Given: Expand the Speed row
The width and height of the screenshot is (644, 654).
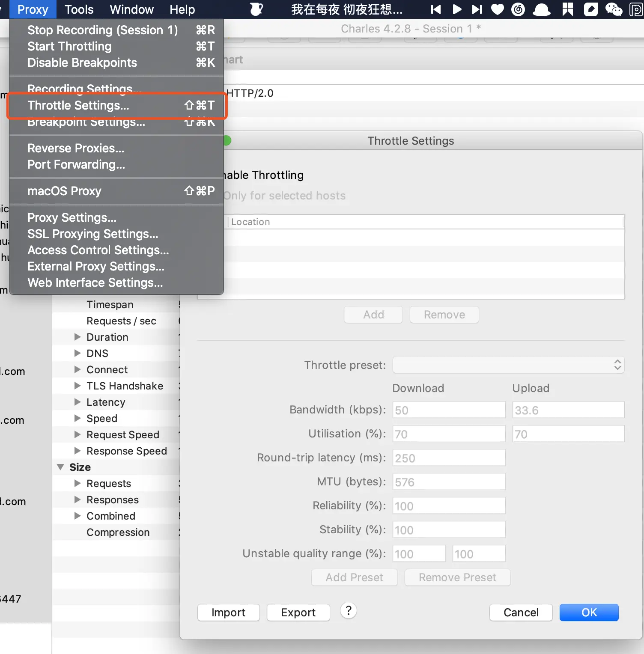Looking at the screenshot, I should pos(78,418).
